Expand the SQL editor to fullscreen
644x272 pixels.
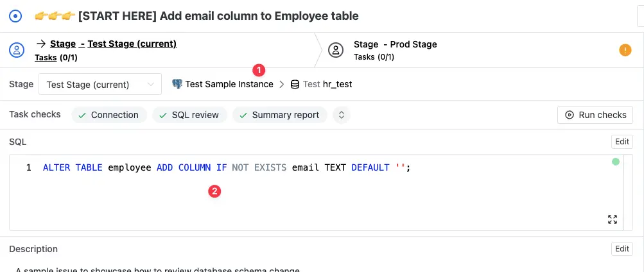pyautogui.click(x=612, y=219)
